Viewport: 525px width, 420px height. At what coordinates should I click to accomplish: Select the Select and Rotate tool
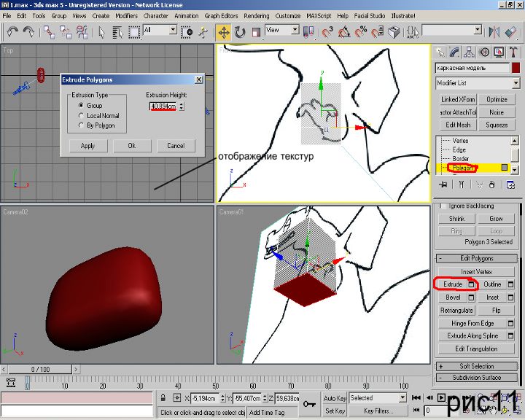[x=239, y=31]
